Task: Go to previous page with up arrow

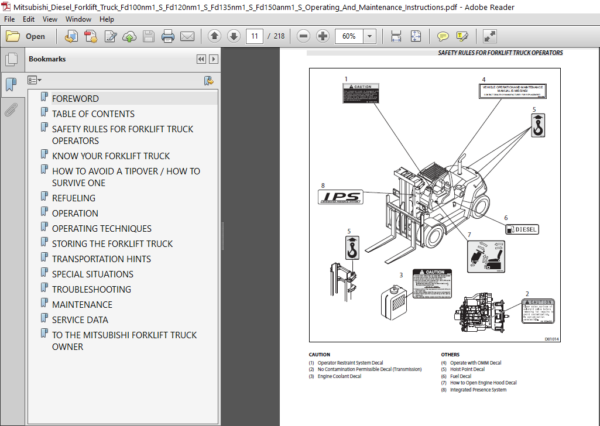Action: [x=214, y=36]
